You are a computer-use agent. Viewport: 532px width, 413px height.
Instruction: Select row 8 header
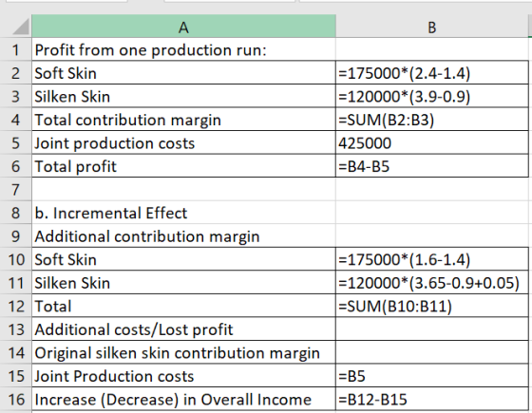[15, 213]
